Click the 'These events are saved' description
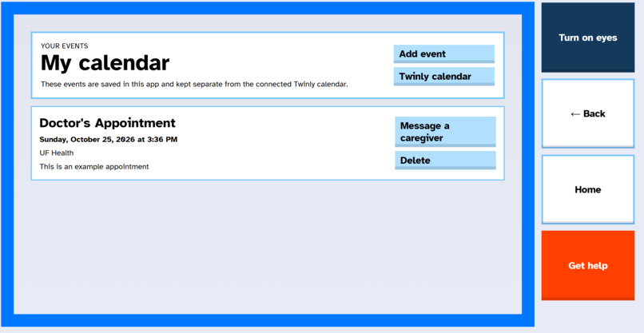 [194, 85]
